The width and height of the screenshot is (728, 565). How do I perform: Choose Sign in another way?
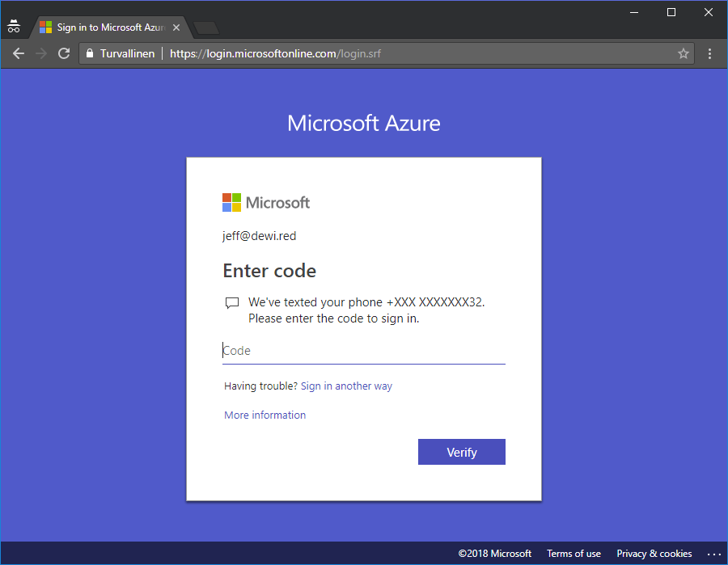tap(346, 386)
